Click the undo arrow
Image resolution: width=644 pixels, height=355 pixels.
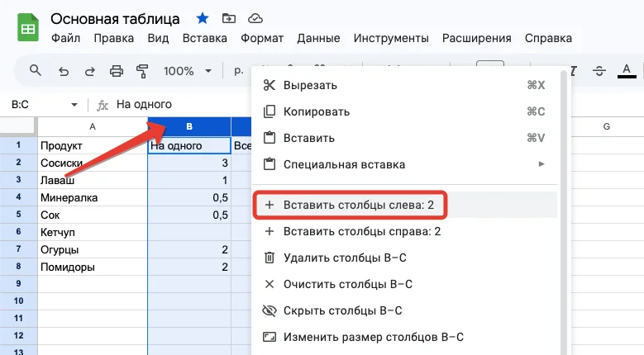[x=64, y=71]
